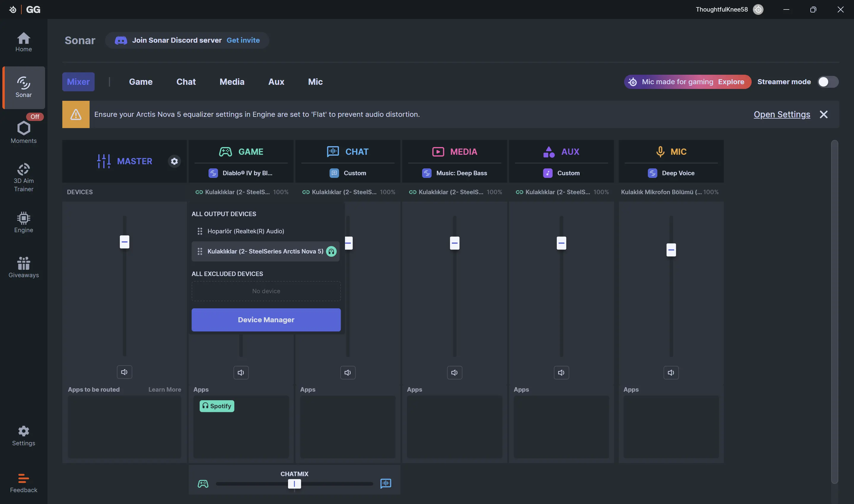Click the headphone badge on Arctis Nova 5

coord(331,251)
